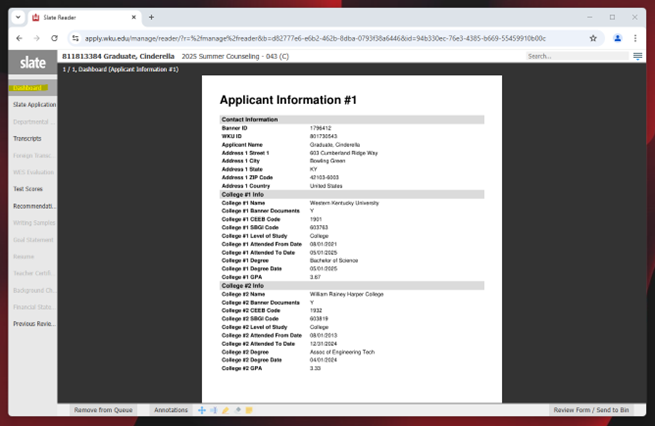Open the Transcripts tab in sidebar
Viewport: 655px width, 426px height.
click(28, 139)
